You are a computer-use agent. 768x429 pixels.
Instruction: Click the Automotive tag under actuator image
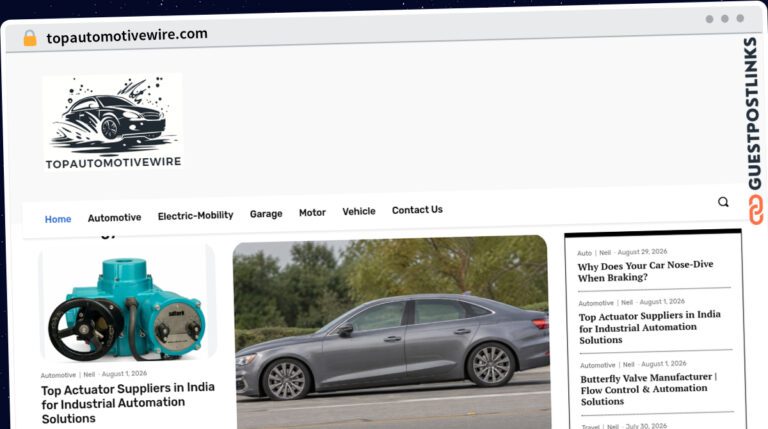(58, 375)
